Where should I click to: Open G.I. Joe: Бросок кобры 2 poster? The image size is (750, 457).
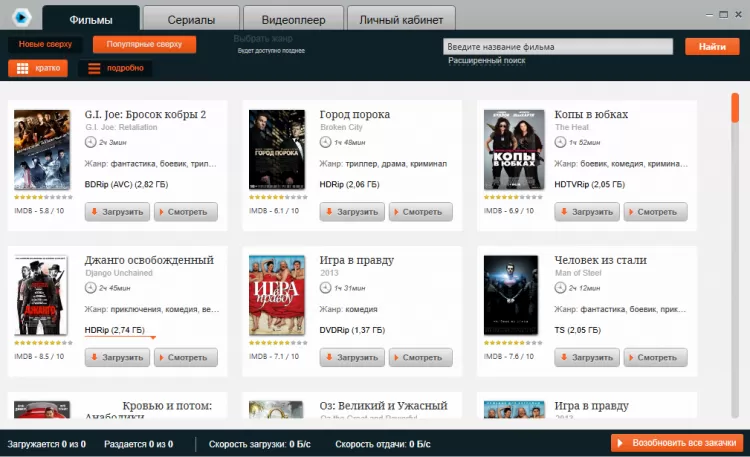pos(42,150)
